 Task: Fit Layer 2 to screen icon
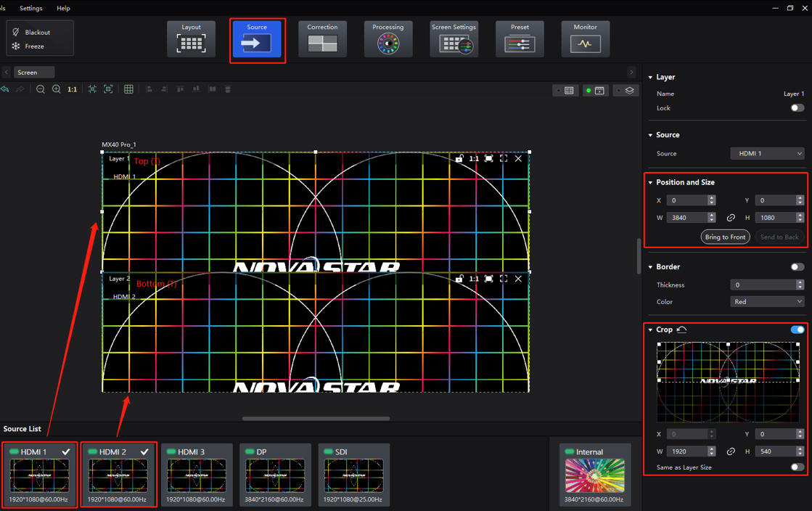point(488,279)
